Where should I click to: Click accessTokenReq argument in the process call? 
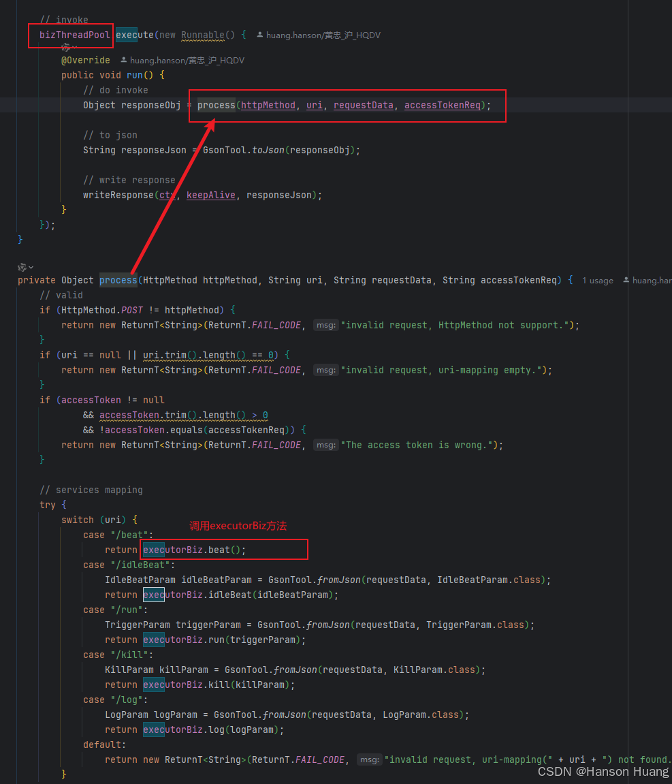(442, 105)
